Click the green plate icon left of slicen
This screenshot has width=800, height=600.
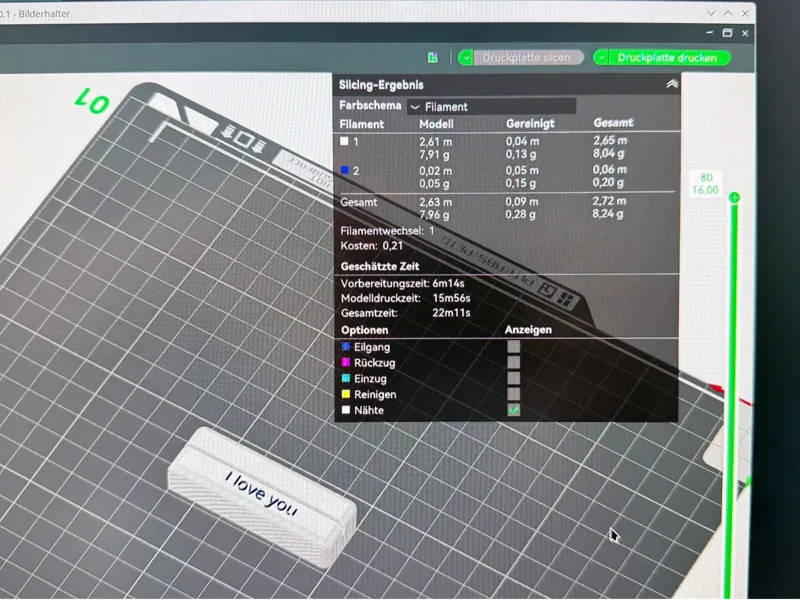(x=433, y=58)
